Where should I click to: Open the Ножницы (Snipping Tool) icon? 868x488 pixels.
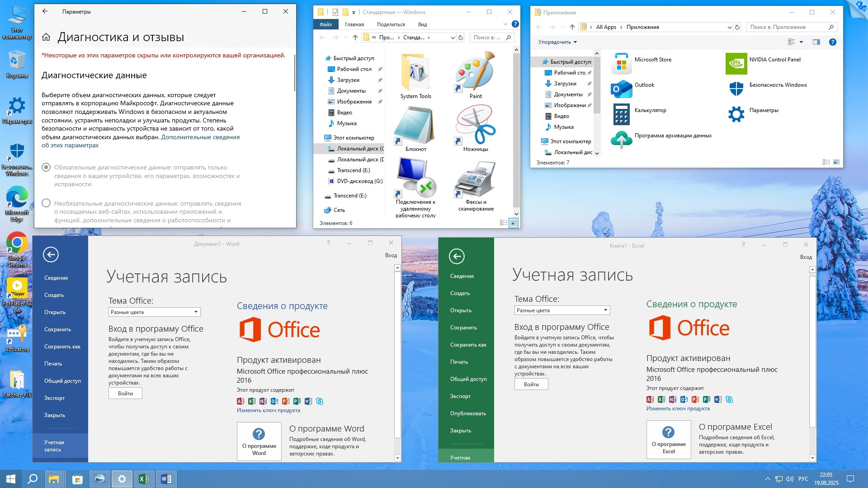tap(475, 125)
